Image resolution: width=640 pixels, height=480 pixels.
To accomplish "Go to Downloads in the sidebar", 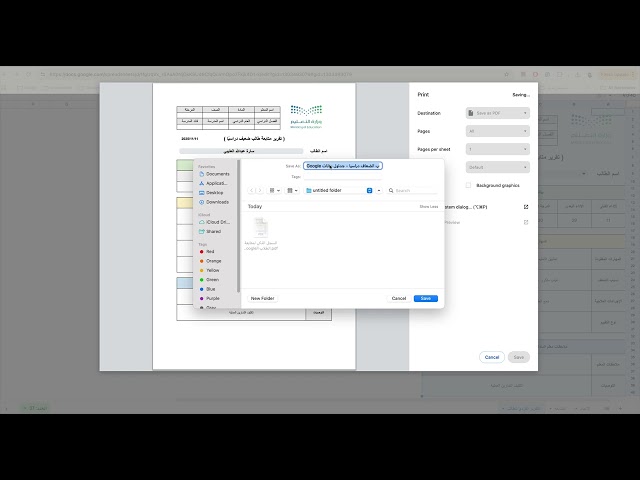I will pos(213,202).
